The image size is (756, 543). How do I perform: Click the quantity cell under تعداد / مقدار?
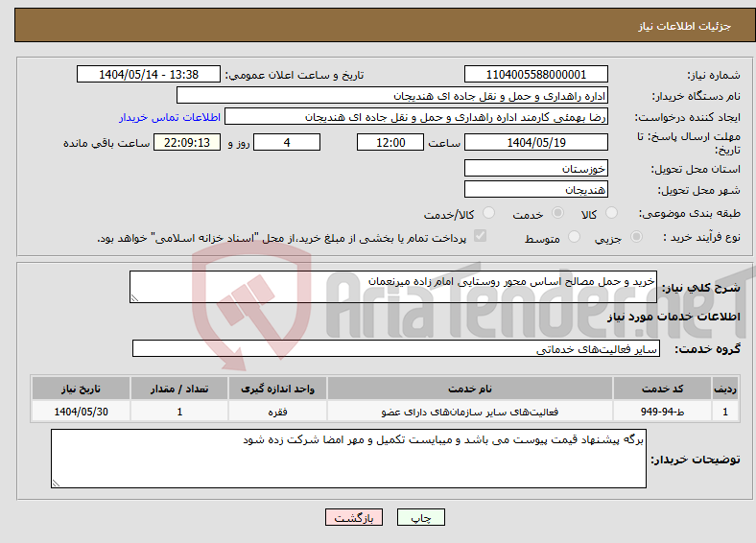179,412
